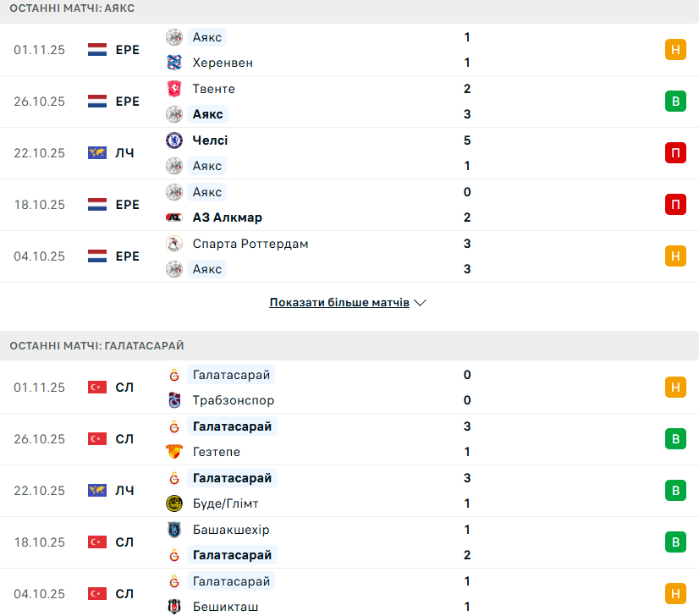Click the orange Н badge for Heerenveen match
Image resolution: width=699 pixels, height=616 pixels.
pos(674,50)
